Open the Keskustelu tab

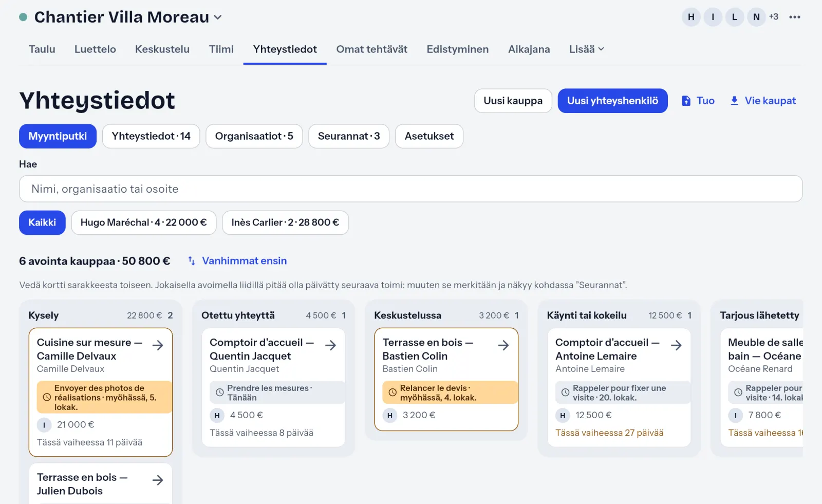162,49
